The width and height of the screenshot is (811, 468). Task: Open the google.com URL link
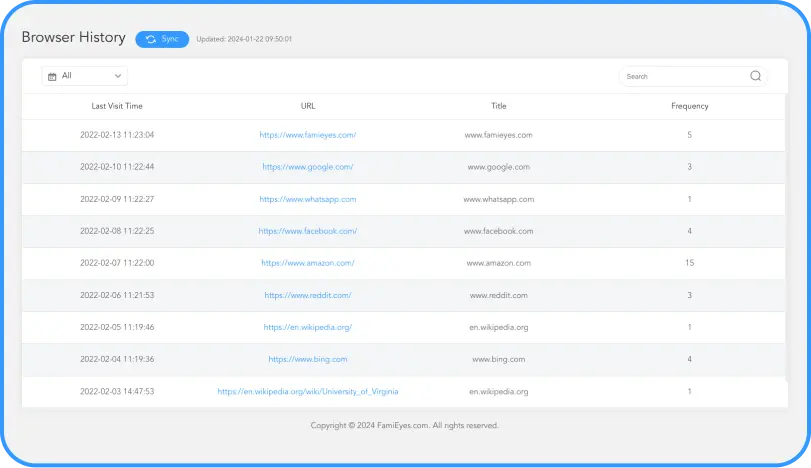click(x=308, y=167)
